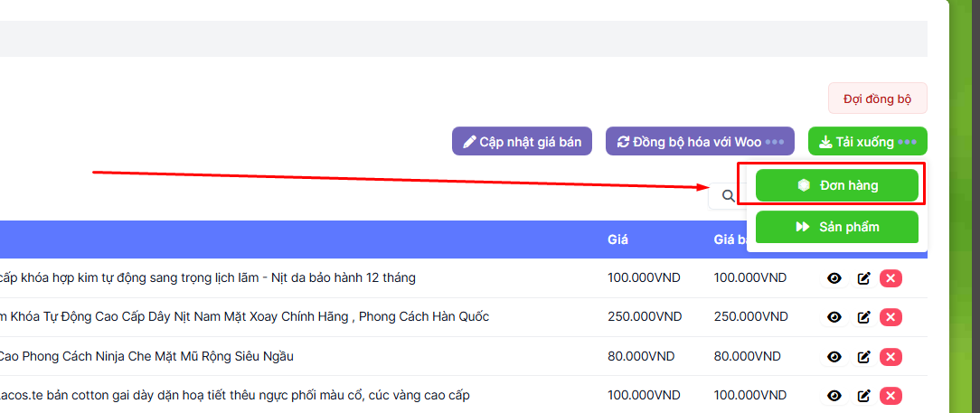View the 'Nịt da bảo hành 12 tháng' product

click(834, 277)
